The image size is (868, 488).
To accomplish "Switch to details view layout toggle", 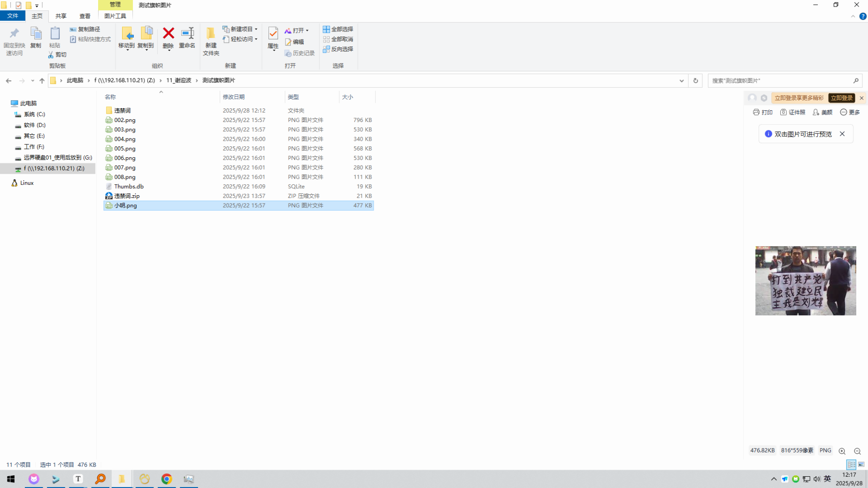I will coord(851,465).
